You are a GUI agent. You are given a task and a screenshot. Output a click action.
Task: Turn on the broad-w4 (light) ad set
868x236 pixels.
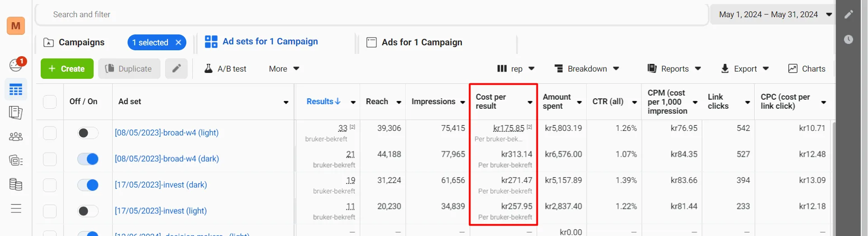click(x=88, y=133)
